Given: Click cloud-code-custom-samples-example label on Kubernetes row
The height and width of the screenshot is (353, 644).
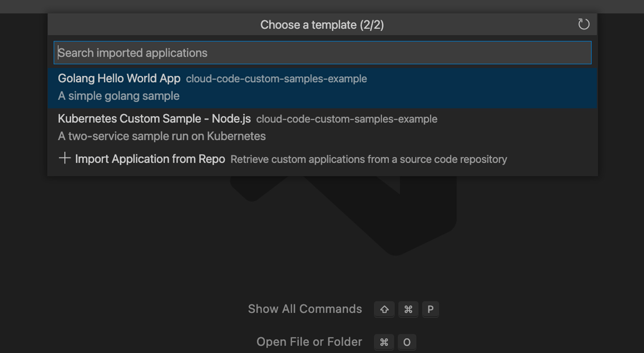Looking at the screenshot, I should pyautogui.click(x=347, y=119).
